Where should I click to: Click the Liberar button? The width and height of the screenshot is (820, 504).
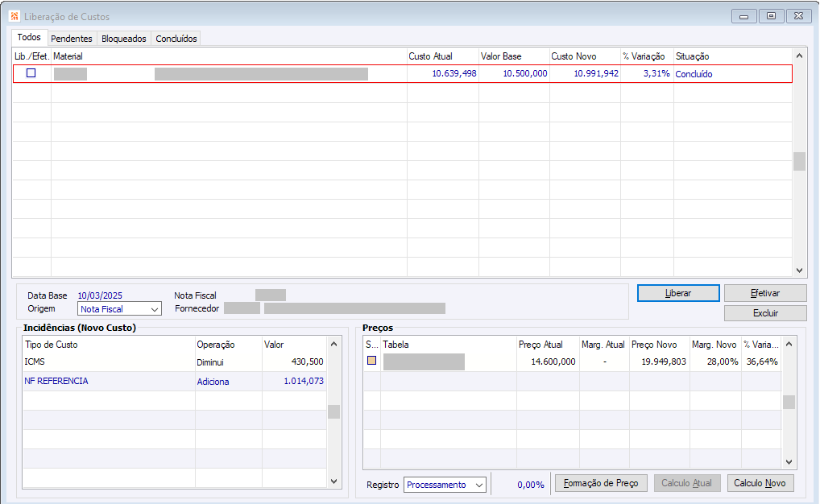click(x=678, y=293)
